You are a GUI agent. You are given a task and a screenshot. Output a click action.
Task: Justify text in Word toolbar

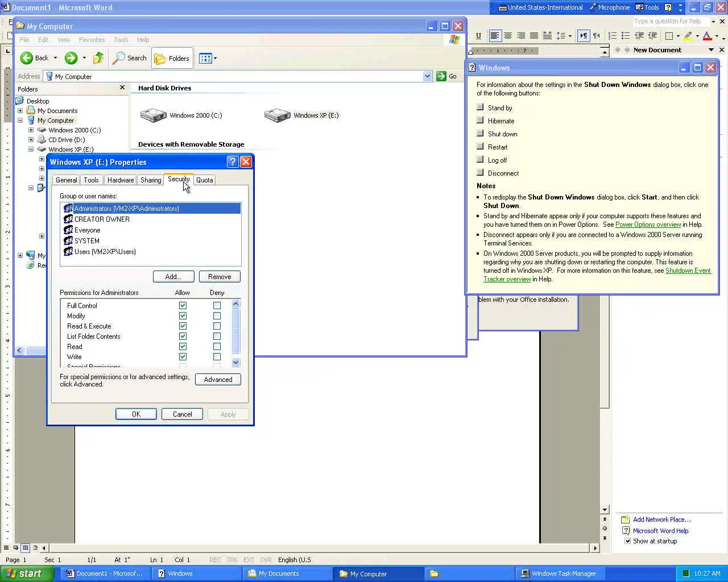pos(534,36)
